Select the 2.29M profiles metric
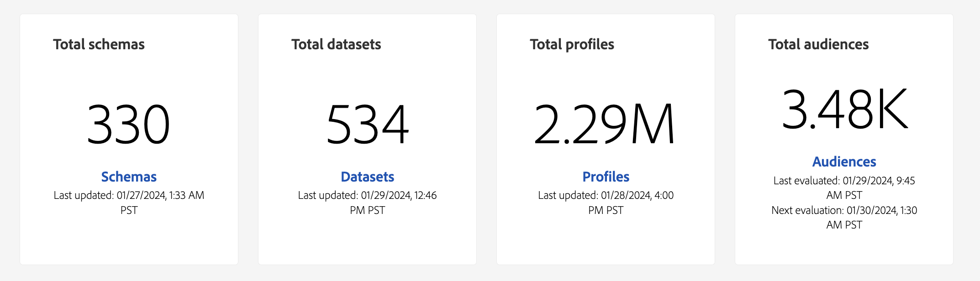 [x=605, y=124]
